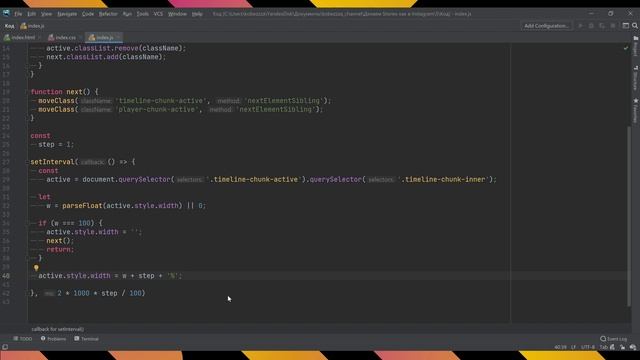
Task: Click the Add Configuration button
Action: 546,26
